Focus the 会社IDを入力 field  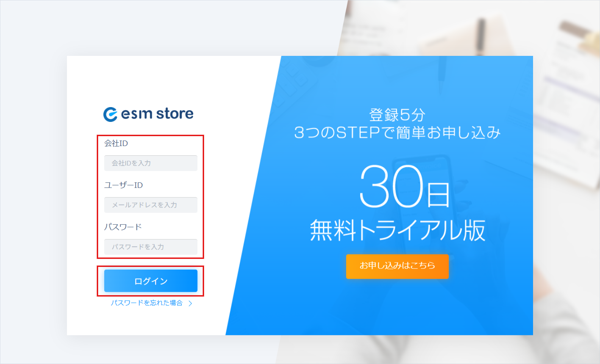tap(151, 163)
